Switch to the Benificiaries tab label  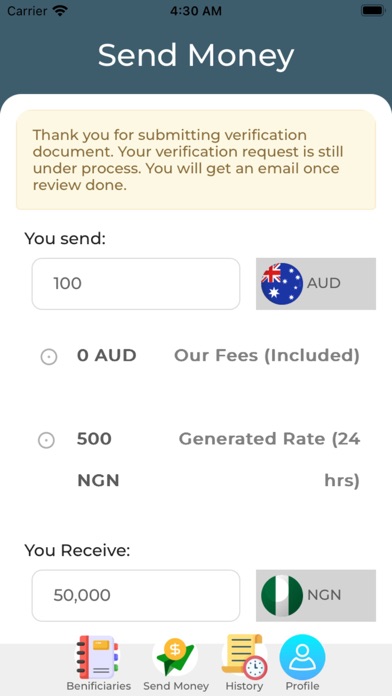99,686
